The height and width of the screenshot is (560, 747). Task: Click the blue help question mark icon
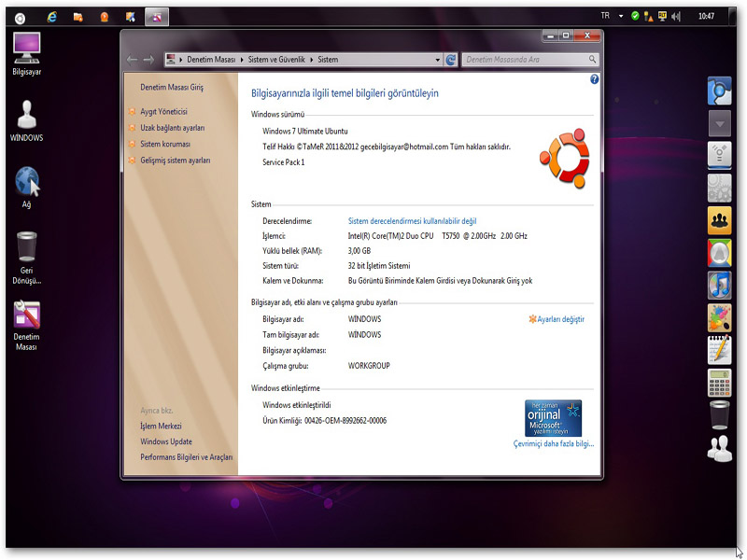594,80
